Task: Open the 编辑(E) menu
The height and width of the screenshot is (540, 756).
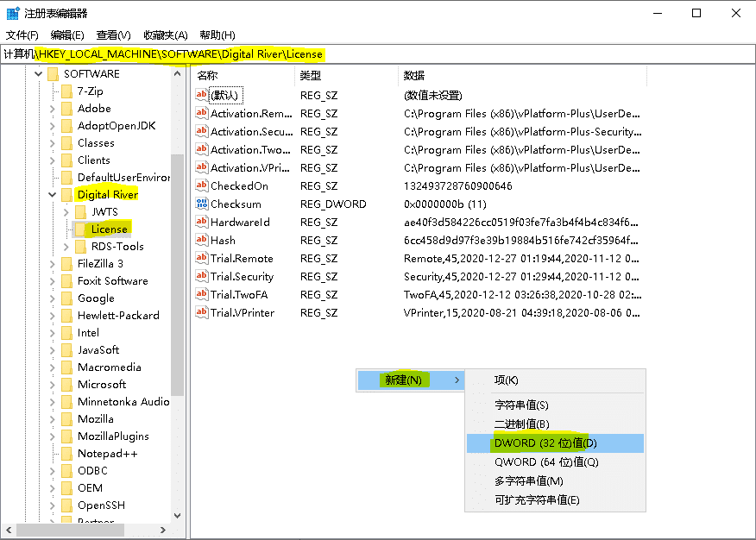Action: point(67,35)
